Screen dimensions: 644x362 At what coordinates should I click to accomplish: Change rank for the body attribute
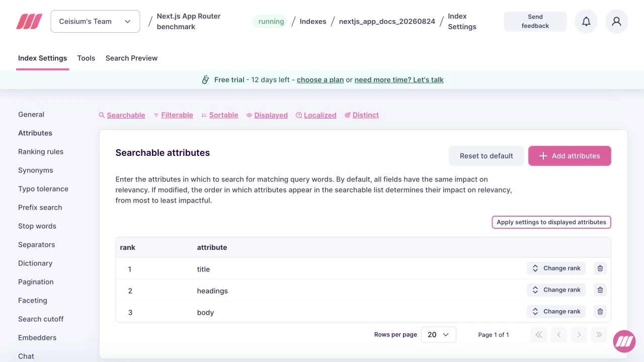click(556, 312)
